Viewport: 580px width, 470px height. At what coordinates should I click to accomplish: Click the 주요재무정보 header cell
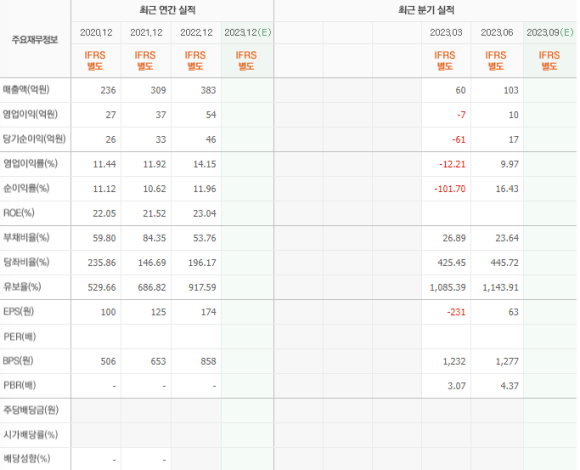coord(35,40)
